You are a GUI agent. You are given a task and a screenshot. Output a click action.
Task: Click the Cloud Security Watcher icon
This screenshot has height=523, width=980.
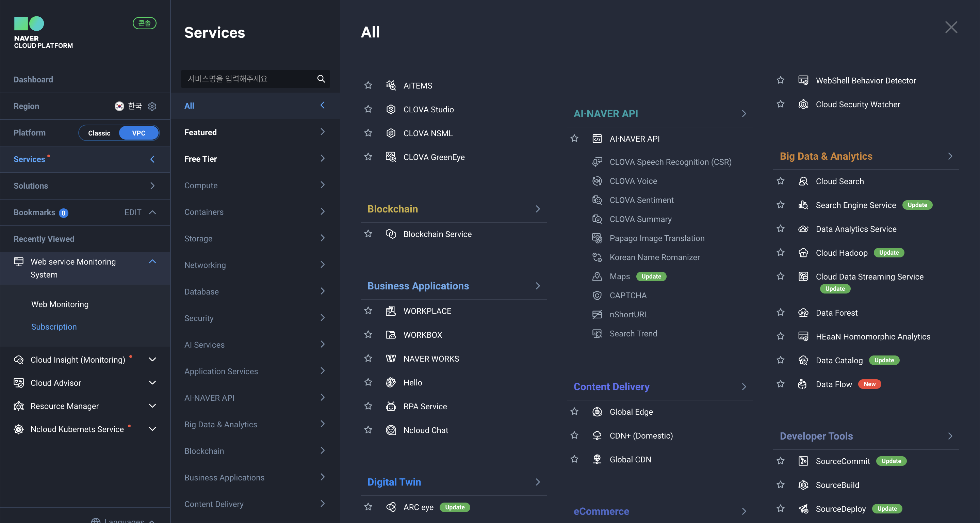point(803,104)
